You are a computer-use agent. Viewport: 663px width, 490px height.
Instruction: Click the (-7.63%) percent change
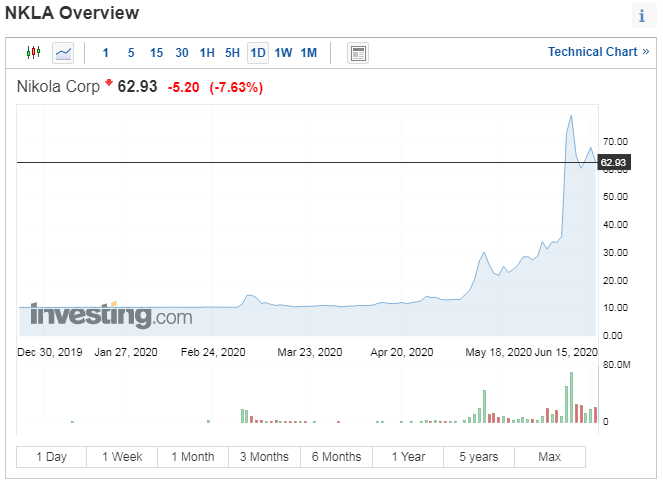(236, 88)
